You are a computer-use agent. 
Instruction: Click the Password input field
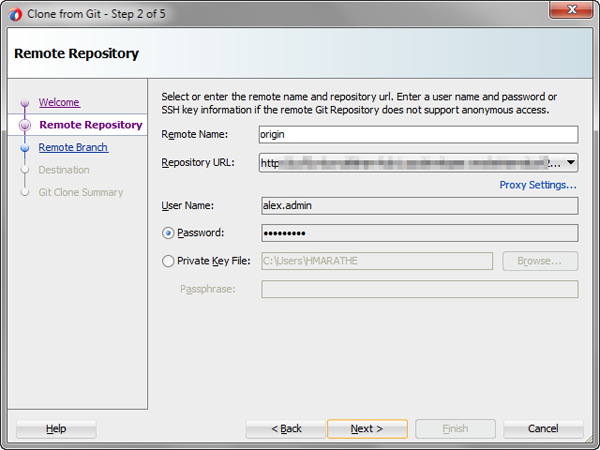tap(418, 233)
